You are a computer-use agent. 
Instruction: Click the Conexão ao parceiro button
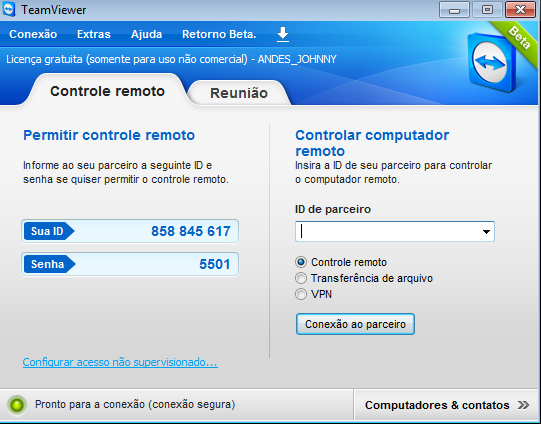coord(355,324)
